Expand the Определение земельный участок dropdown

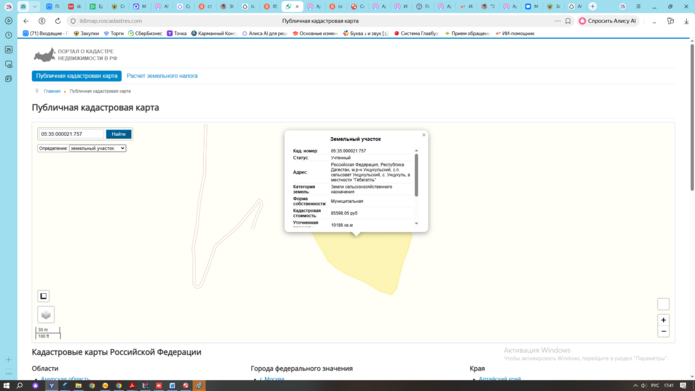[x=98, y=148]
